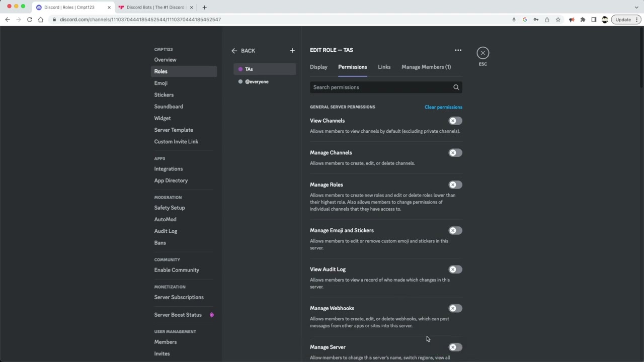This screenshot has width=644, height=362.
Task: Open the Extensions puzzle icon
Action: (583, 20)
